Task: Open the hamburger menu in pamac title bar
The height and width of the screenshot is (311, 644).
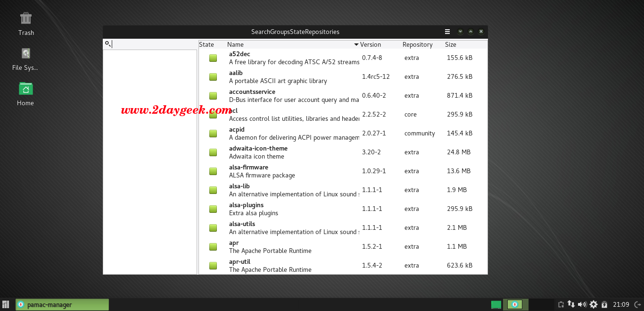Action: click(x=447, y=32)
